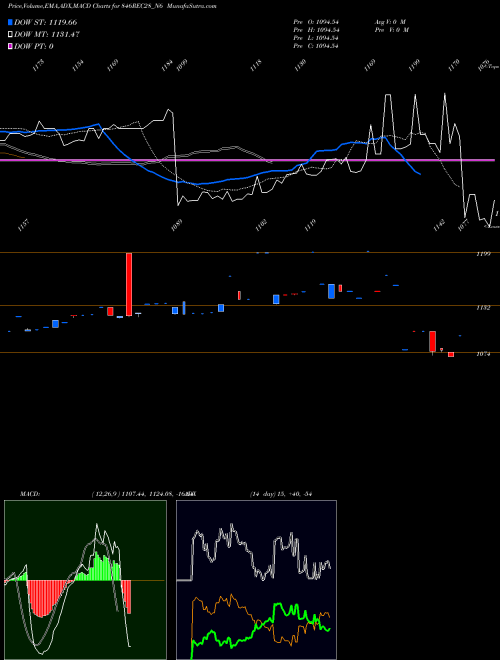Click the dark-blue ADX indicator chart
This screenshot has height=660, width=500.
(x=256, y=580)
